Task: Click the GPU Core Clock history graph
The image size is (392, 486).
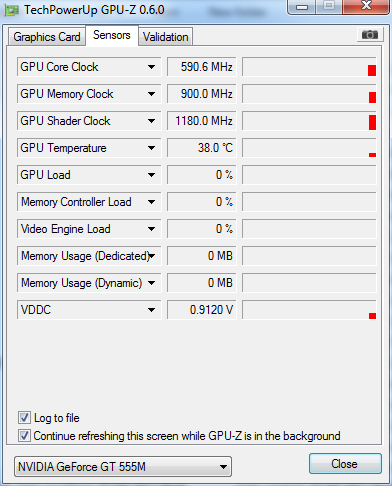Action: tap(309, 67)
